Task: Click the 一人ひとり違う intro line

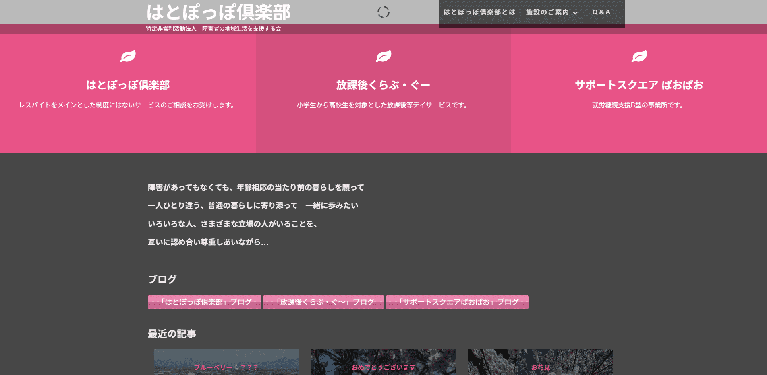Action: [x=253, y=206]
